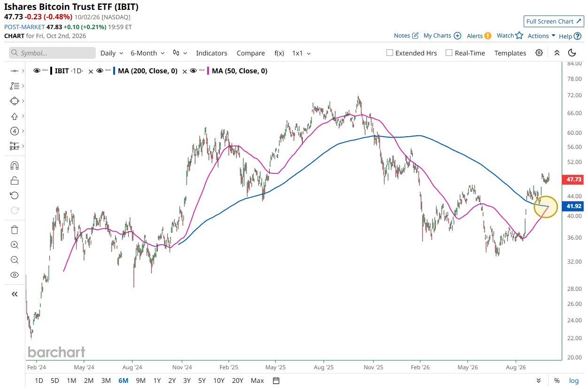This screenshot has height=389, width=588.
Task: Click inside the Symbol search field
Action: [x=52, y=53]
